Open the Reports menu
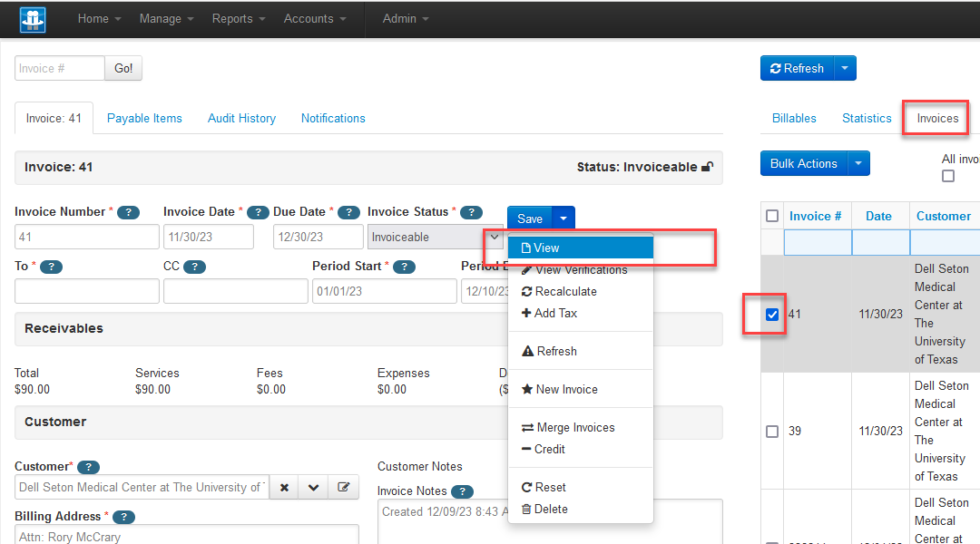The width and height of the screenshot is (980, 544). click(238, 19)
